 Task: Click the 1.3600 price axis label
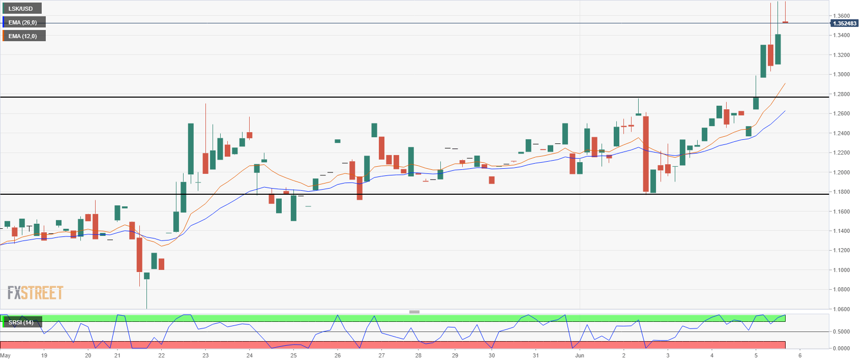(841, 16)
